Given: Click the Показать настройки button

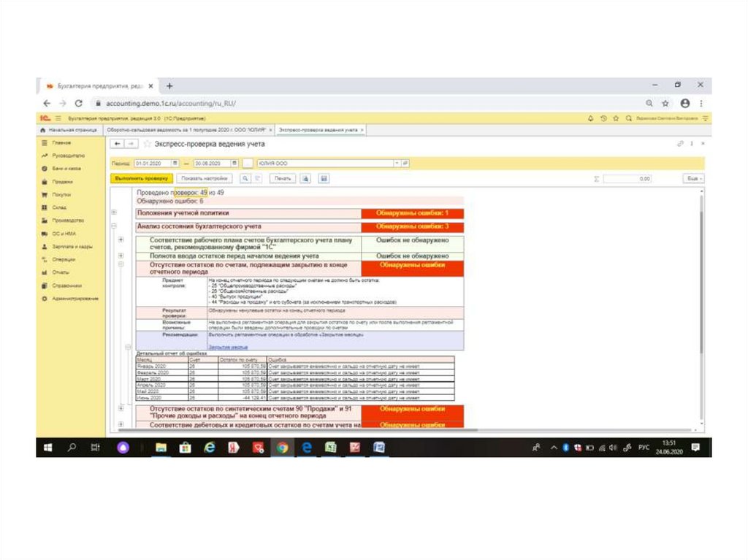Looking at the screenshot, I should pyautogui.click(x=205, y=178).
